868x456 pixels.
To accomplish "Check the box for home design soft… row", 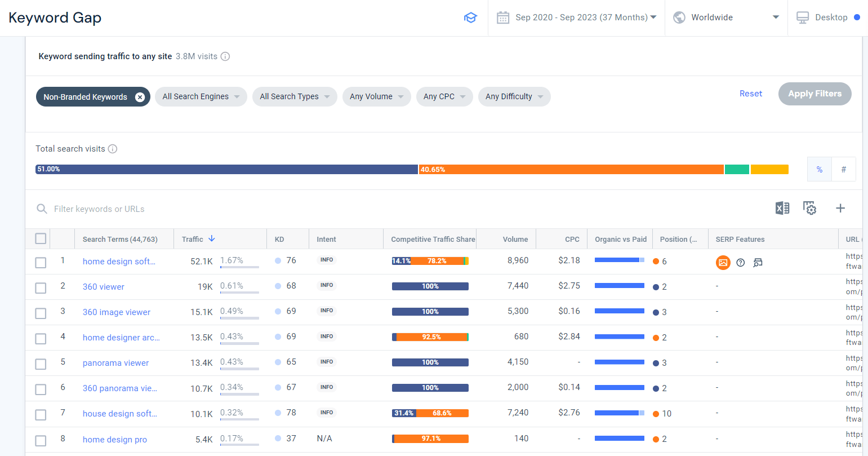I will tap(41, 263).
